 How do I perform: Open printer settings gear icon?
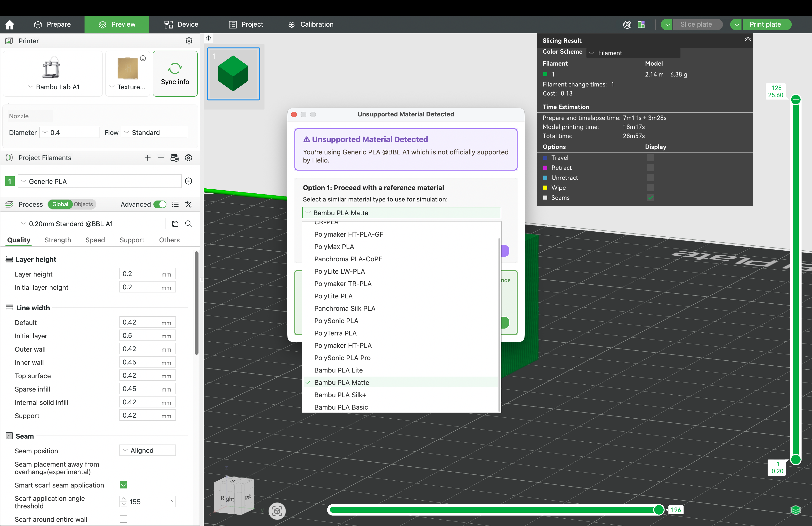[x=189, y=41]
